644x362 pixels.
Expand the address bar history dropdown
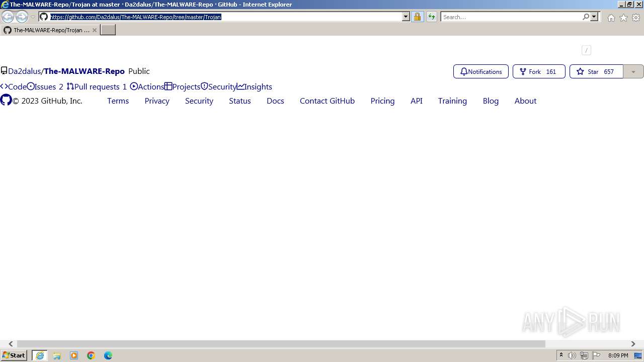[406, 17]
